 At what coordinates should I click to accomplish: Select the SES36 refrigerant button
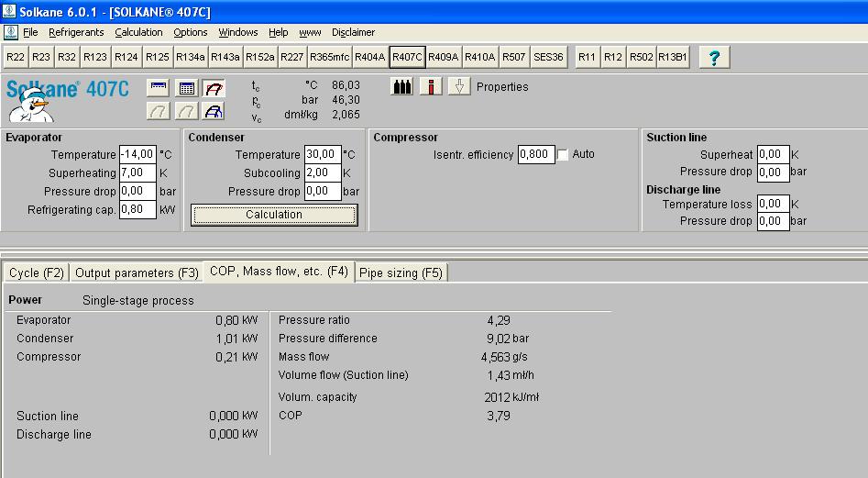tap(549, 57)
